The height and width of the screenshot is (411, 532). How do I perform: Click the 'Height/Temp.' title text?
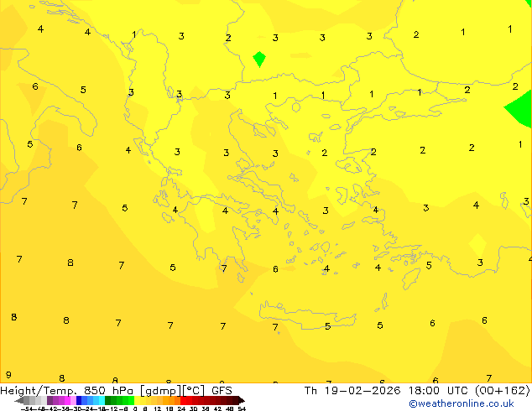click(x=38, y=391)
